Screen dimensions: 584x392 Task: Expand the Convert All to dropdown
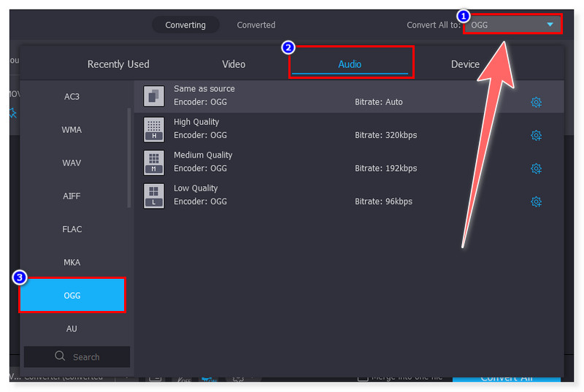coord(513,25)
